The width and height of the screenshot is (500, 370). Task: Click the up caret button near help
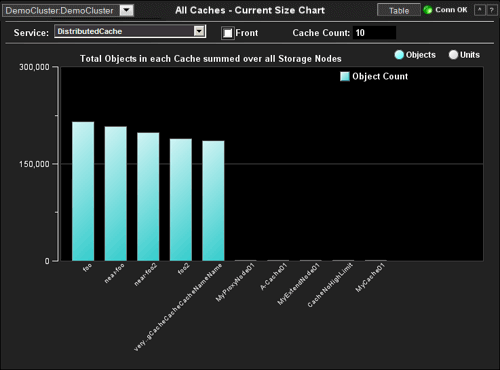pos(479,10)
